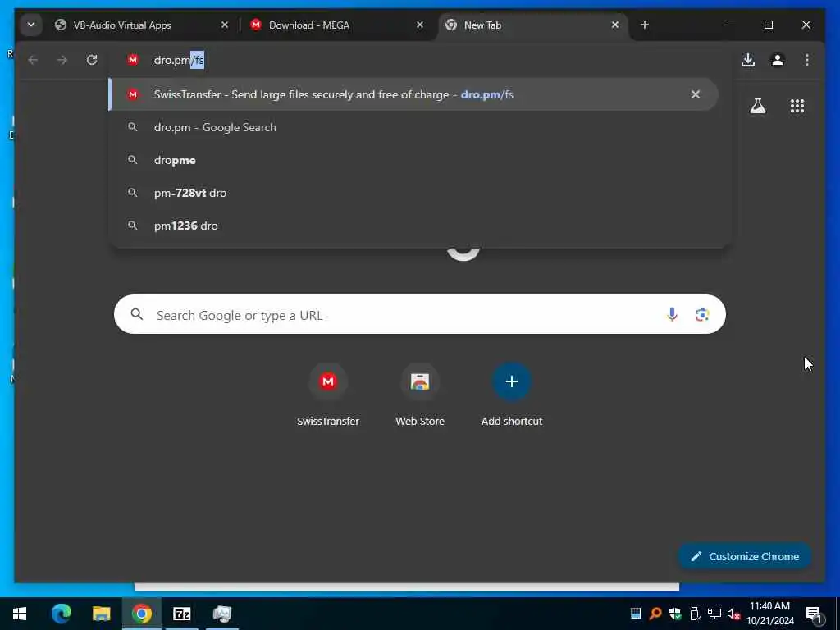Open the Search Labs flask icon
840x630 pixels.
pyautogui.click(x=757, y=106)
